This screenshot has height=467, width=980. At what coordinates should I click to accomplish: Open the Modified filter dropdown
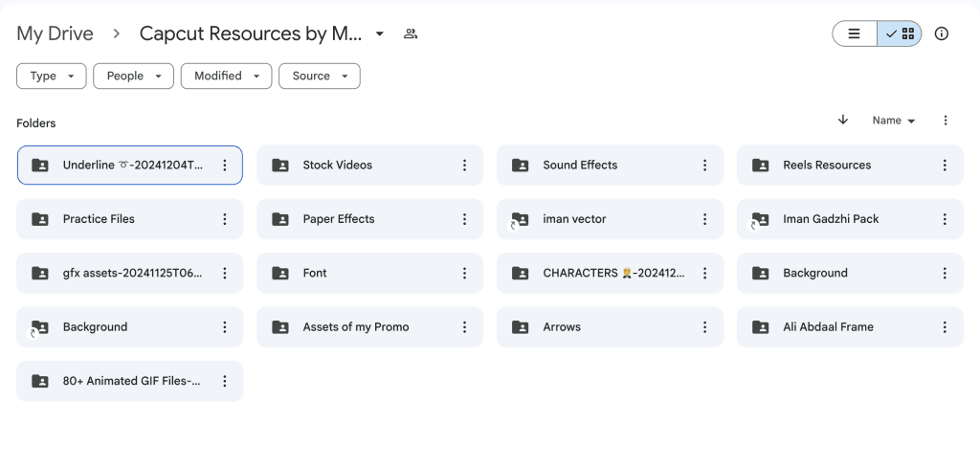click(226, 77)
